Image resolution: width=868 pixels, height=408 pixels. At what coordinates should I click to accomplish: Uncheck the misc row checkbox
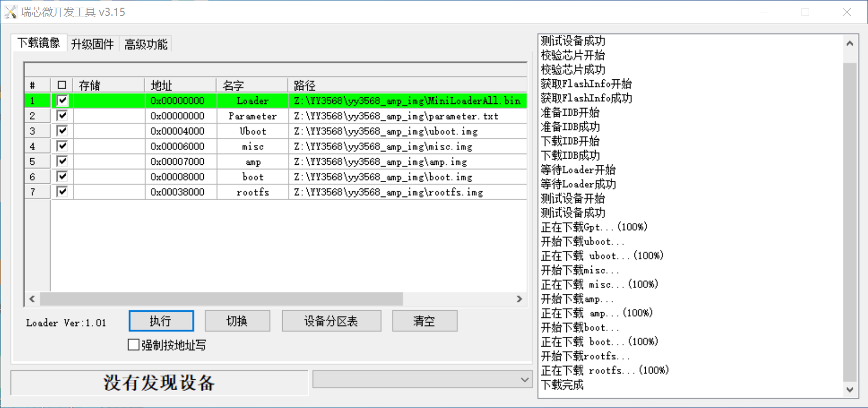pyautogui.click(x=62, y=146)
